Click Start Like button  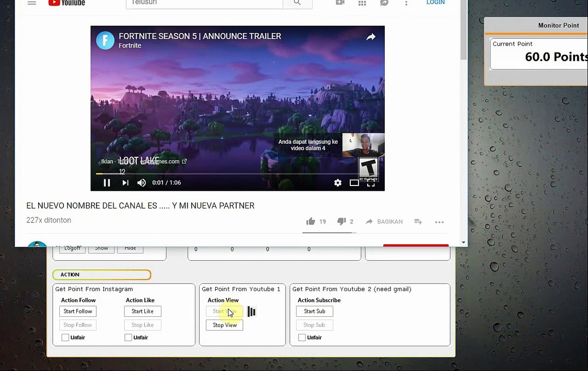point(142,311)
